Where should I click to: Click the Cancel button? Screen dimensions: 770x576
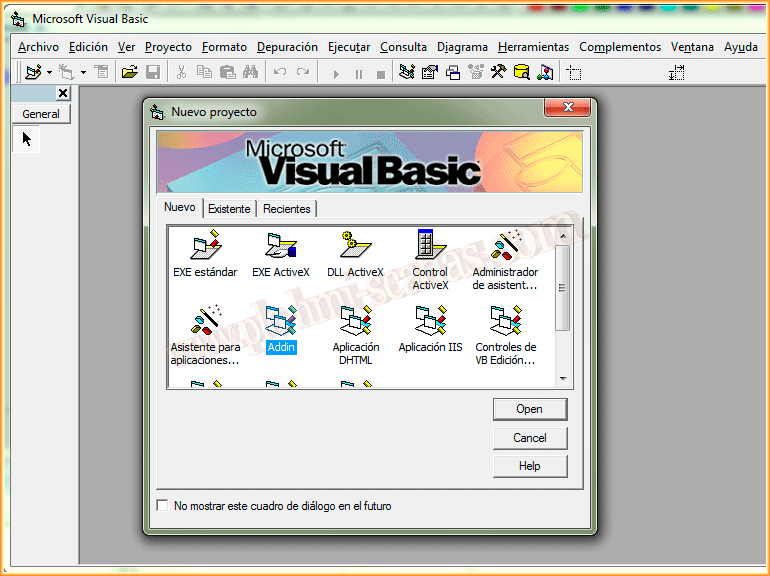[530, 438]
